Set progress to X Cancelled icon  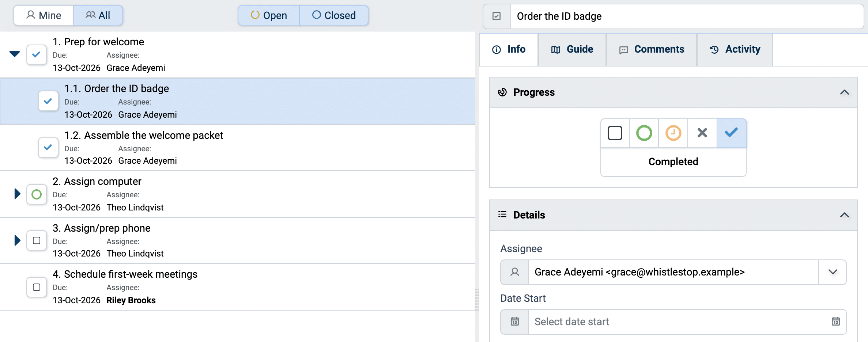click(702, 133)
